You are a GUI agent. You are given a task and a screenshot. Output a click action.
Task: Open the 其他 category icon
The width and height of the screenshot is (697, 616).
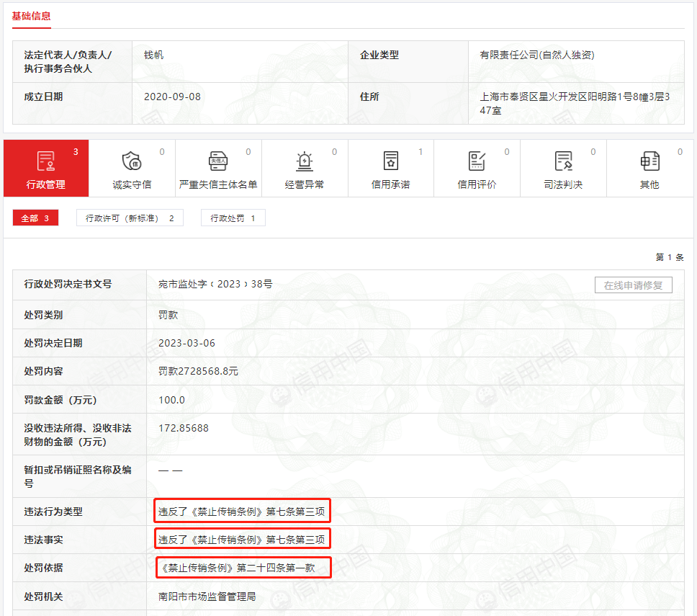[649, 161]
